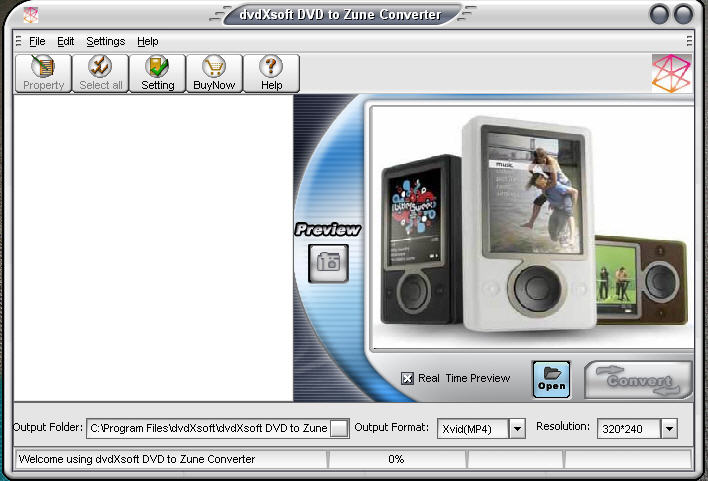The width and height of the screenshot is (708, 481).
Task: Click the right round title bar button
Action: point(683,15)
